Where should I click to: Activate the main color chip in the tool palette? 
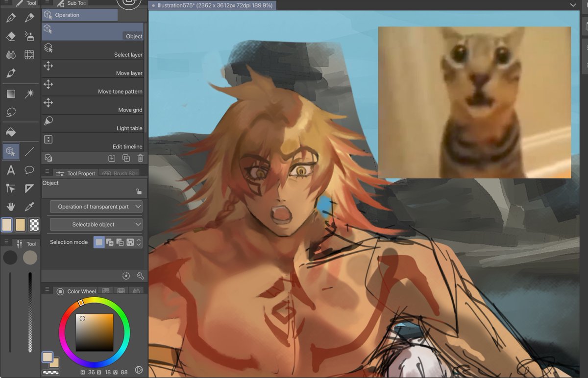tap(7, 225)
